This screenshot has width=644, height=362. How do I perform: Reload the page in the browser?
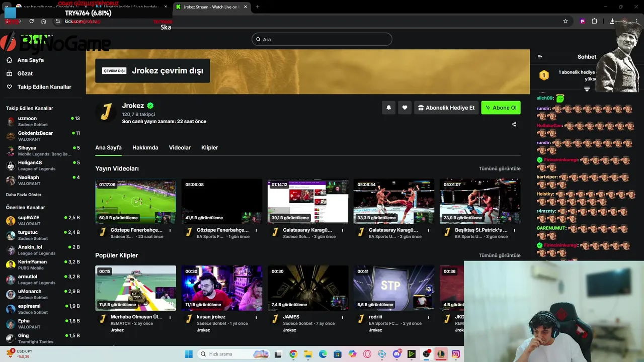[31, 21]
